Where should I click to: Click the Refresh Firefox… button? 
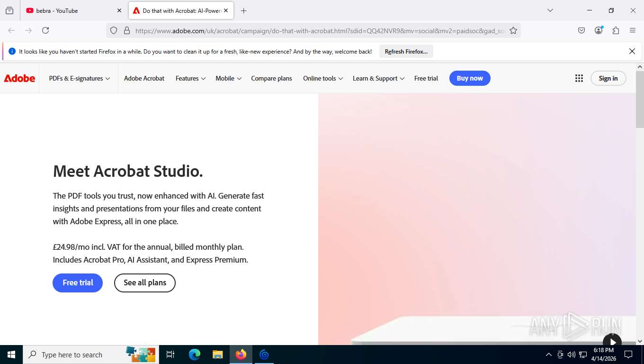pos(406,52)
